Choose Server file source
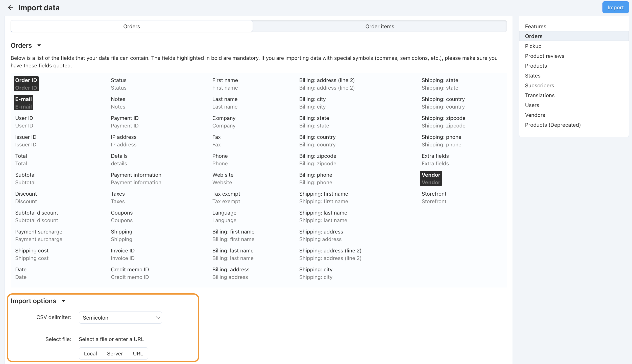The image size is (632, 364). pos(115,353)
